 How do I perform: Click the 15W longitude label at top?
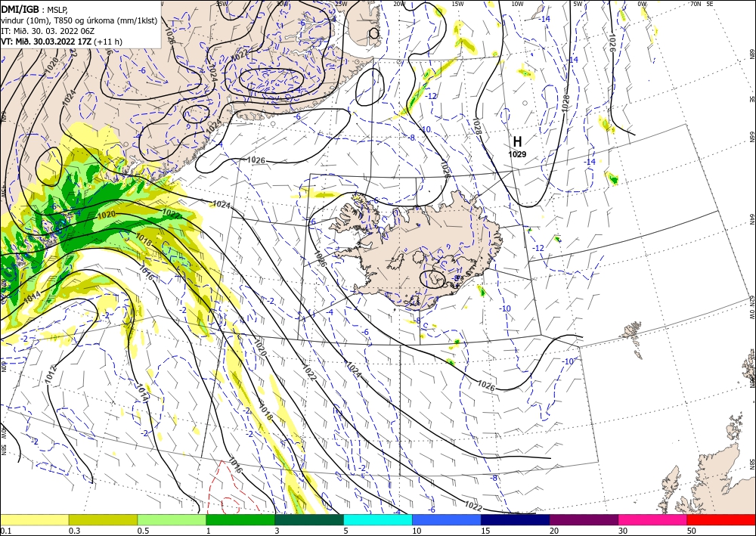tap(458, 4)
